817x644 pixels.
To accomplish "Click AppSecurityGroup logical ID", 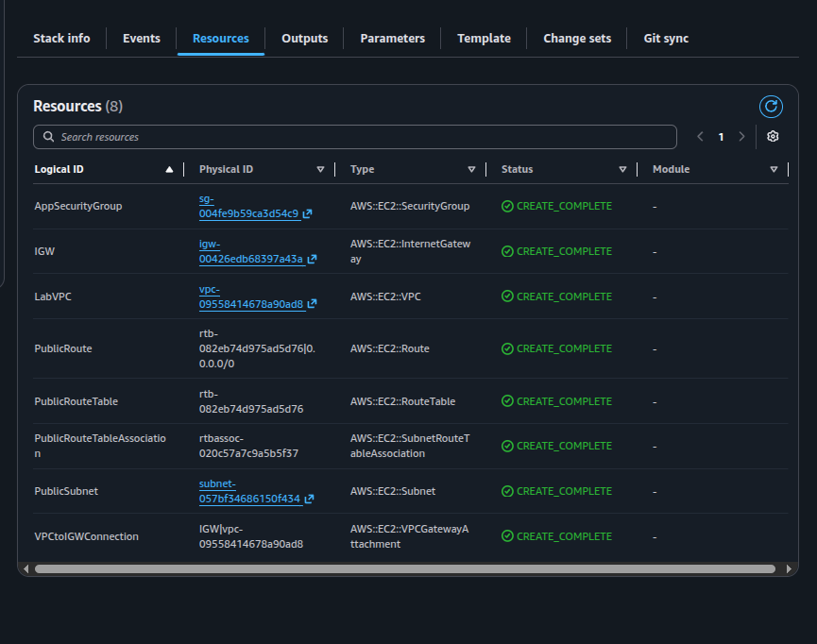I will pyautogui.click(x=78, y=207).
